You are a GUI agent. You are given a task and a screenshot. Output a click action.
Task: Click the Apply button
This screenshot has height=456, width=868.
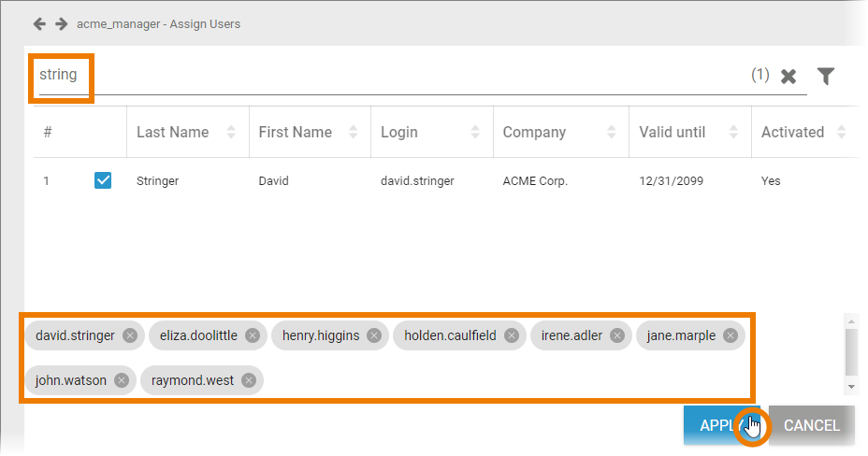716,425
